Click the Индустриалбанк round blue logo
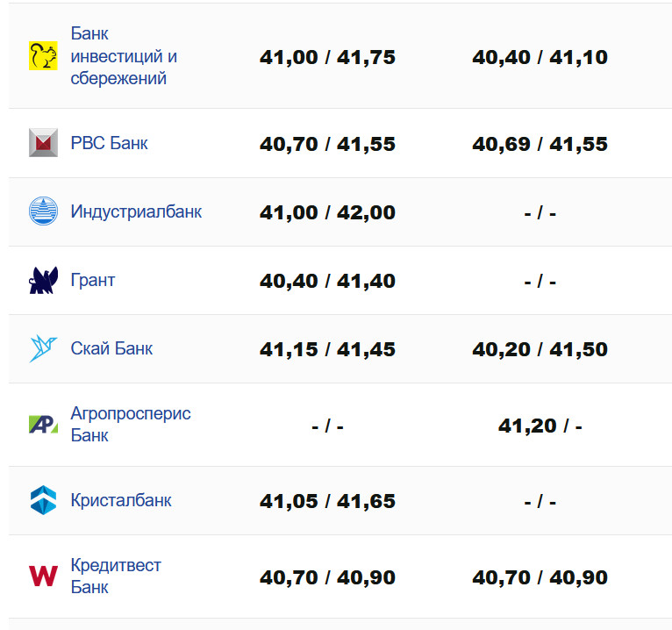The width and height of the screenshot is (672, 630). 43,211
